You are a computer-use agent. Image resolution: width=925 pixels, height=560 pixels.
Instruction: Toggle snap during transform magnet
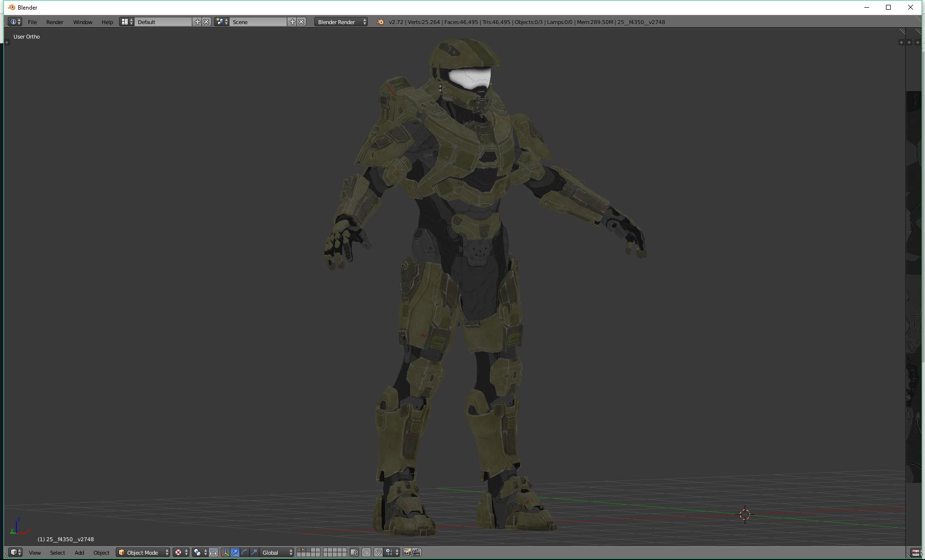pos(378,552)
